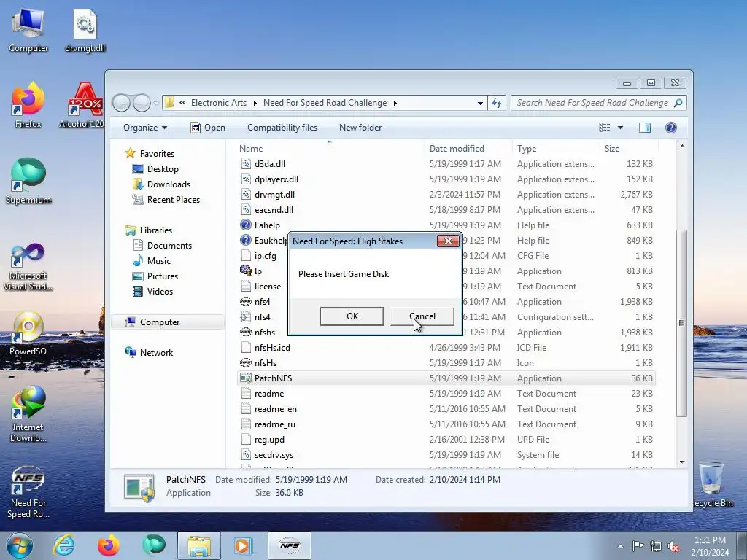Screen dimensions: 747x560
Task: Click the change view icon
Action: 605,127
